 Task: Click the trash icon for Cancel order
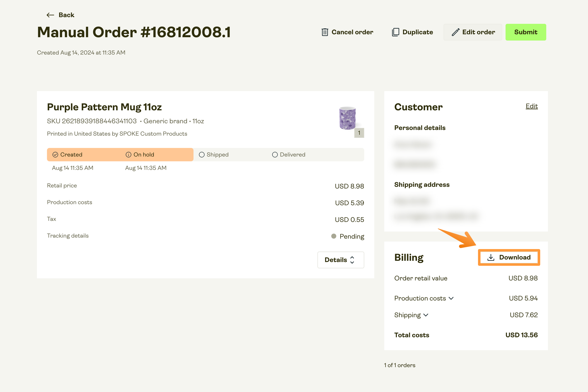pyautogui.click(x=325, y=32)
